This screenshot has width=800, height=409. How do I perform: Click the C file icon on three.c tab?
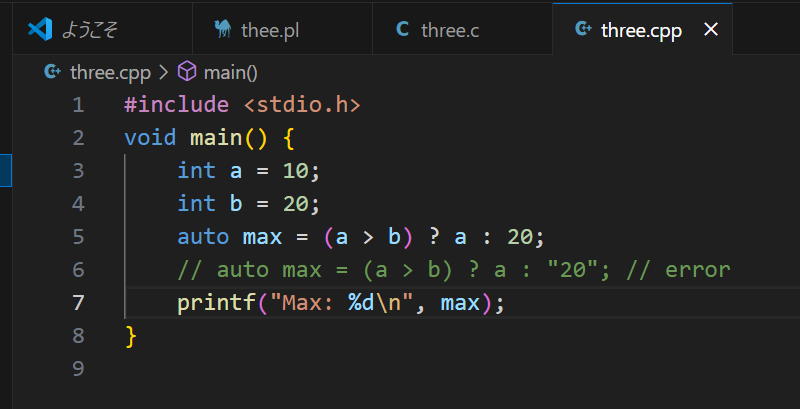point(403,29)
